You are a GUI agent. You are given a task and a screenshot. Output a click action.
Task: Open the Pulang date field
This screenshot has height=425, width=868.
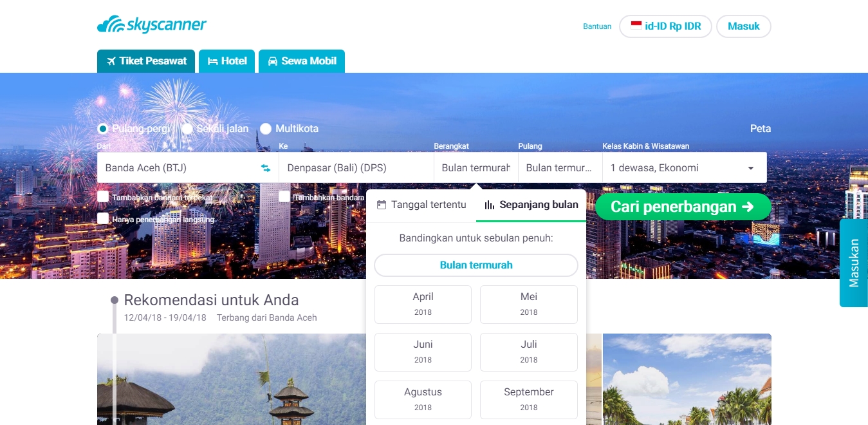560,167
